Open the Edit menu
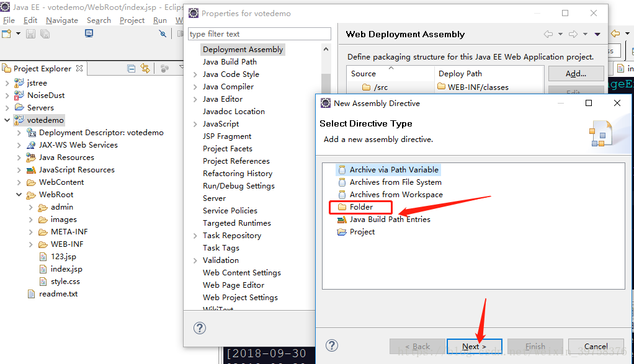The image size is (634, 364). 30,20
